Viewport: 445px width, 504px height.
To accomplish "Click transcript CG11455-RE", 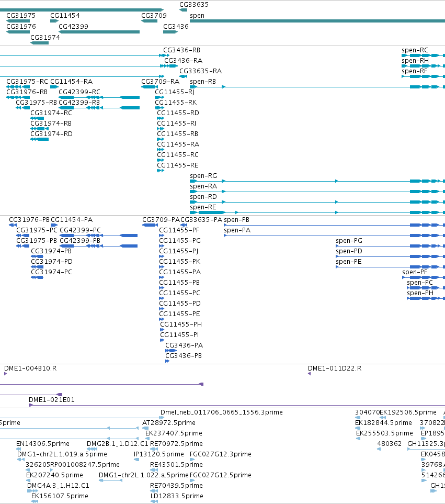I will (x=178, y=165).
